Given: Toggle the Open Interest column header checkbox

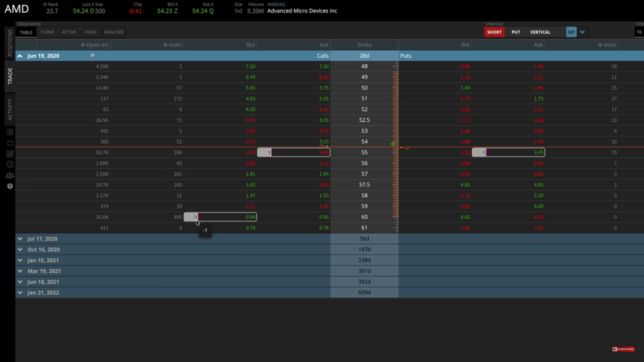Looking at the screenshot, I should 82,44.
